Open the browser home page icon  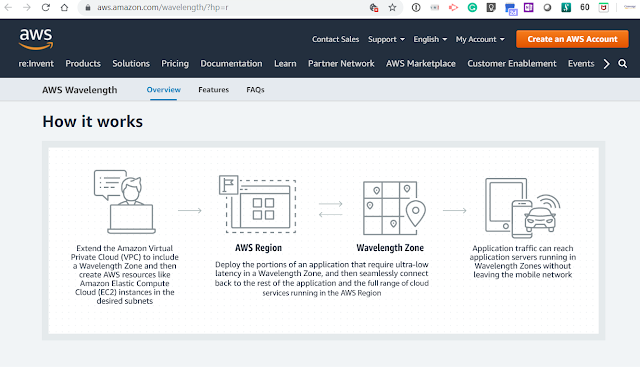(64, 7)
